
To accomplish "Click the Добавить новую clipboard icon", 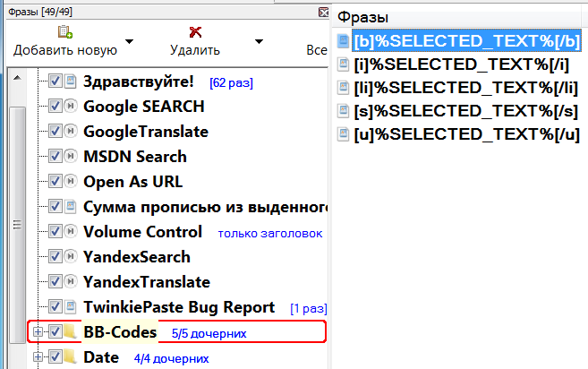I will tap(64, 32).
